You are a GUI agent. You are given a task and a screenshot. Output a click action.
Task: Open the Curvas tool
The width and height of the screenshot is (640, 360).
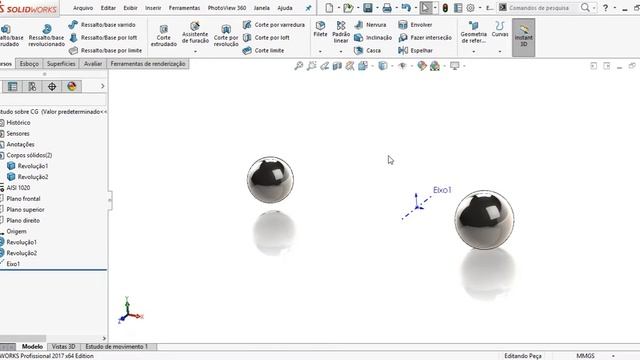500,29
